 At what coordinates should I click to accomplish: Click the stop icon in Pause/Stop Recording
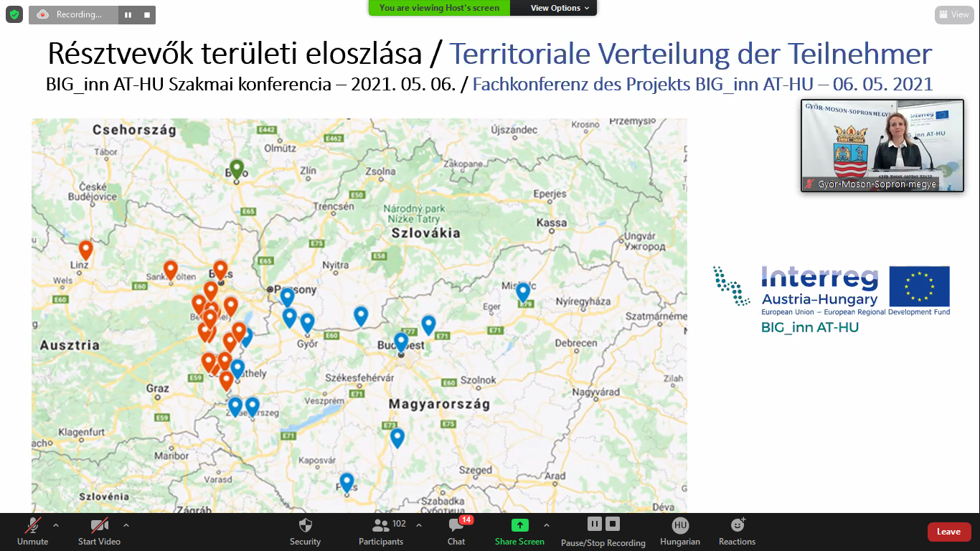pos(612,524)
